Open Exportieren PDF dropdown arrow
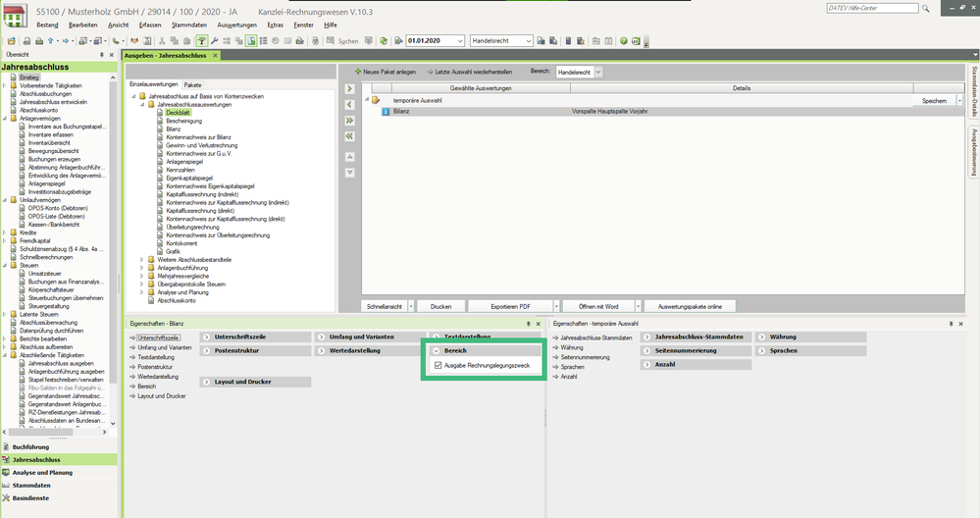Screen dimensions: 980x518 (556, 306)
